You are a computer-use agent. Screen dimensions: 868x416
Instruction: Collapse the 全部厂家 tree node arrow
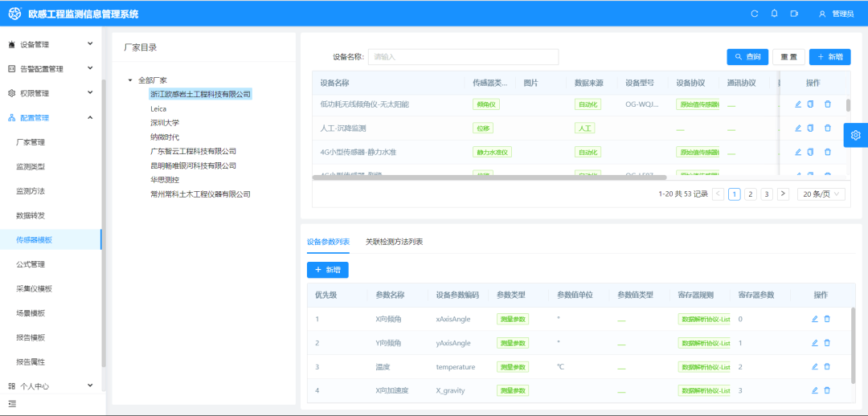pos(130,80)
